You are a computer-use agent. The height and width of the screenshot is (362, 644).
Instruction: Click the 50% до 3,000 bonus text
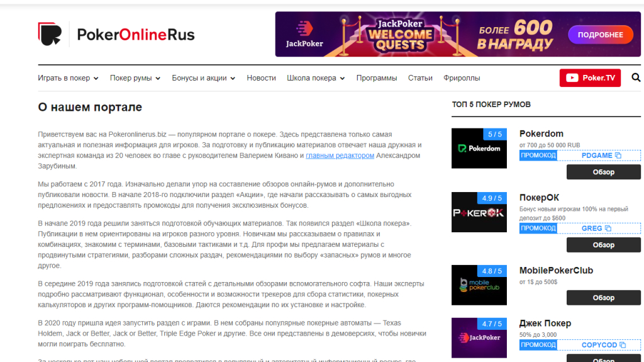pos(538,335)
